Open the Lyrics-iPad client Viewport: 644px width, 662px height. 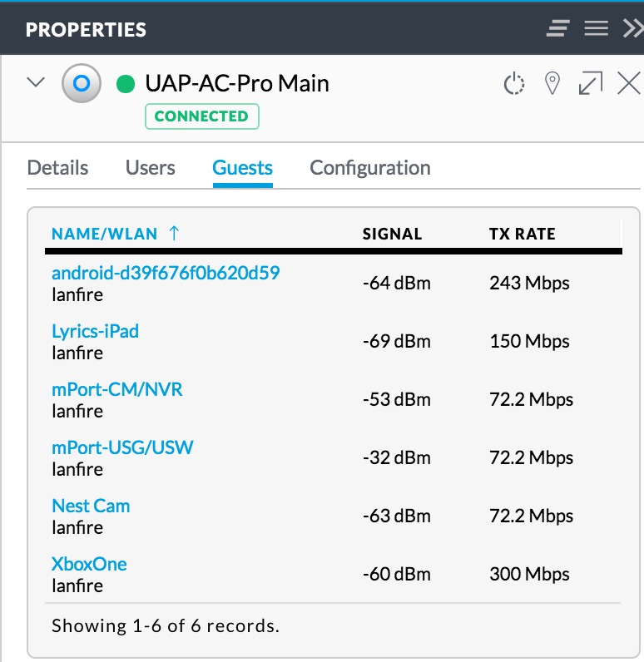point(95,331)
